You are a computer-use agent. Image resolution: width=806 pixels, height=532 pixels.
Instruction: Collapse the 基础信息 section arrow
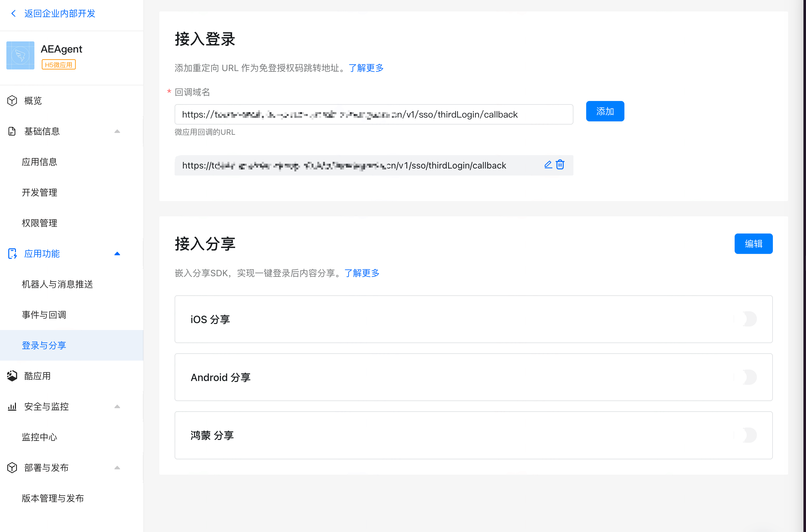coord(117,131)
